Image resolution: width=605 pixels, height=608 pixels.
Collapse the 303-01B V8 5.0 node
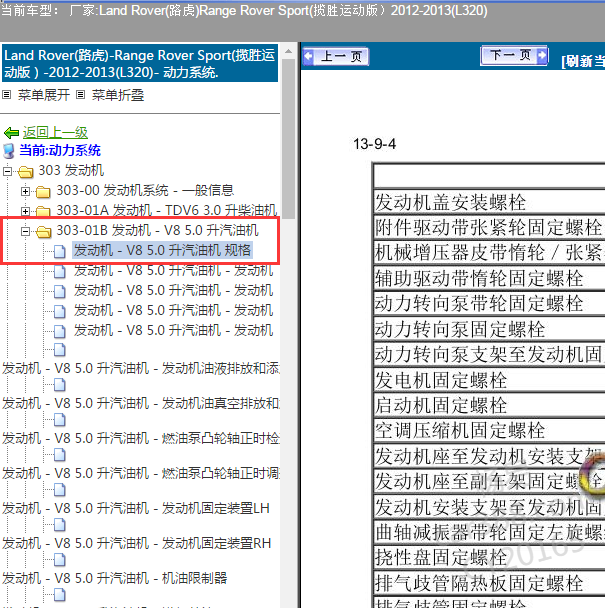(25, 231)
